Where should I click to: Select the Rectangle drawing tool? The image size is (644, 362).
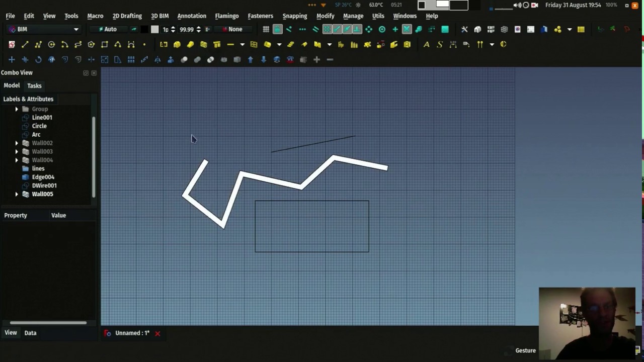pos(105,45)
